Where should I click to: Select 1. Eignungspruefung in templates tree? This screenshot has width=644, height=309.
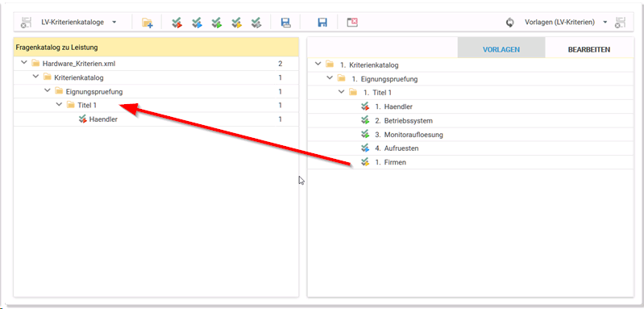click(384, 79)
